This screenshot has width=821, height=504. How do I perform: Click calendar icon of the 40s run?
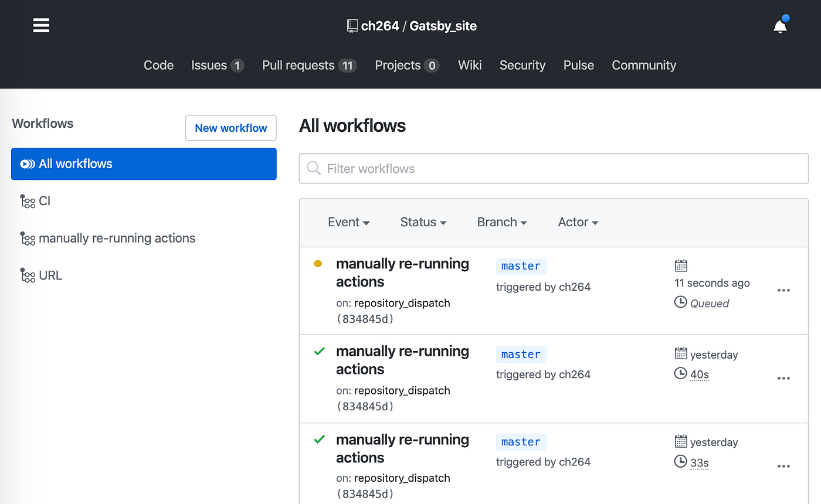[681, 353]
